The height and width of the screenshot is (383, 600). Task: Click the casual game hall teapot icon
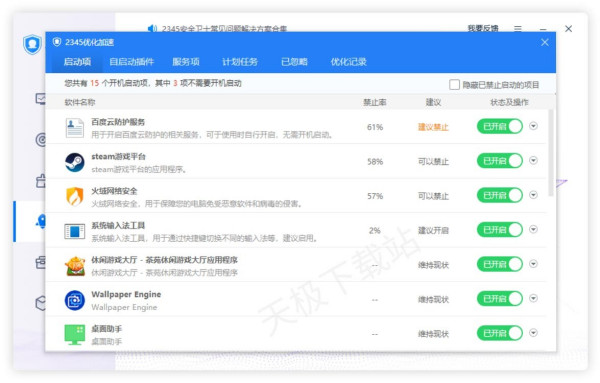pos(75,266)
